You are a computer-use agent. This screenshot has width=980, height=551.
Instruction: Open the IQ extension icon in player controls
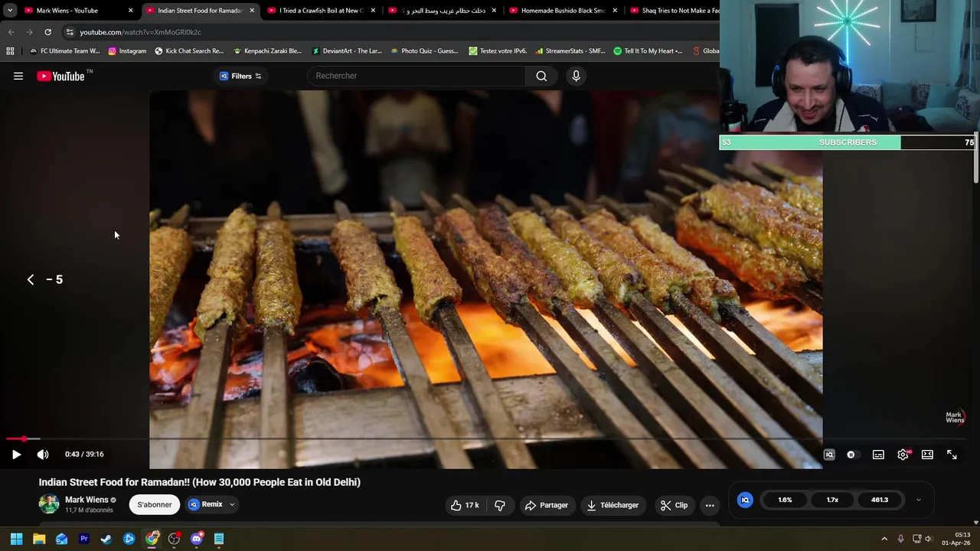click(829, 455)
